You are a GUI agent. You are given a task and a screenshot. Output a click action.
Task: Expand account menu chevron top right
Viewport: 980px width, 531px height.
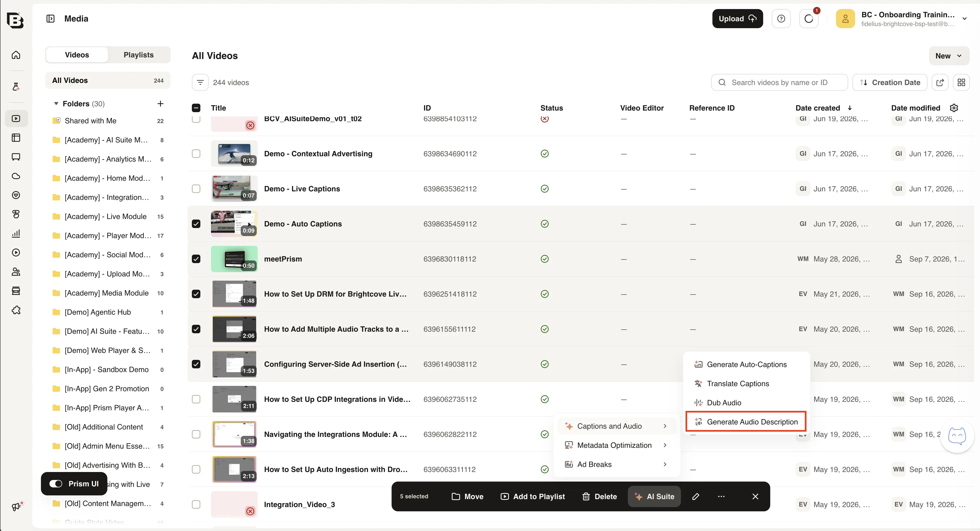click(964, 19)
